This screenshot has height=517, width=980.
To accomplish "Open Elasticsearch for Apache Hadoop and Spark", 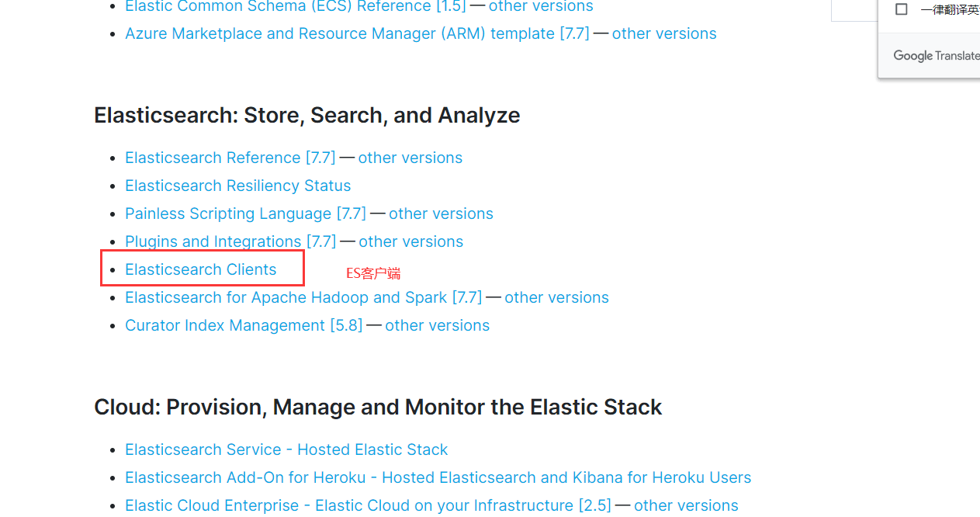I will click(303, 297).
